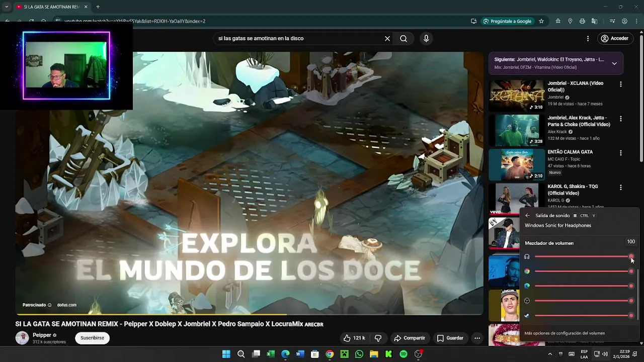Open options for Parte & Choke video

click(x=621, y=119)
